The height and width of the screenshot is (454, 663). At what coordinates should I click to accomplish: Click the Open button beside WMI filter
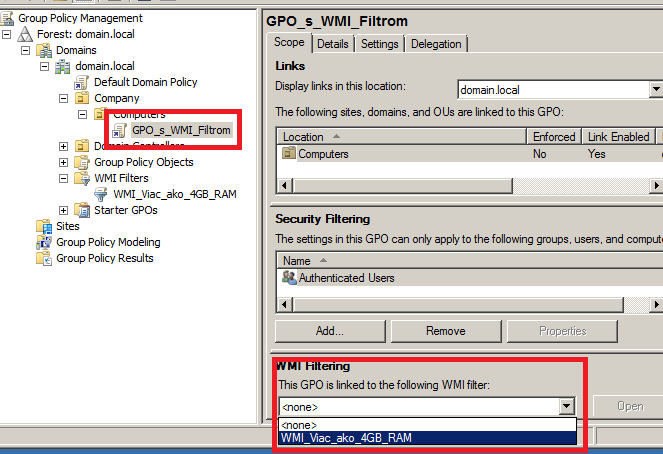630,407
